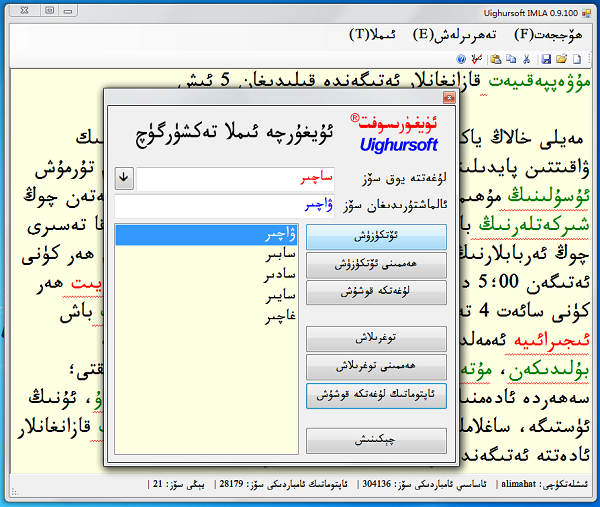Click Add to Dictionary button لۇغەتكە قوشۇش
Screen dimensions: 600x507
pos(376,292)
